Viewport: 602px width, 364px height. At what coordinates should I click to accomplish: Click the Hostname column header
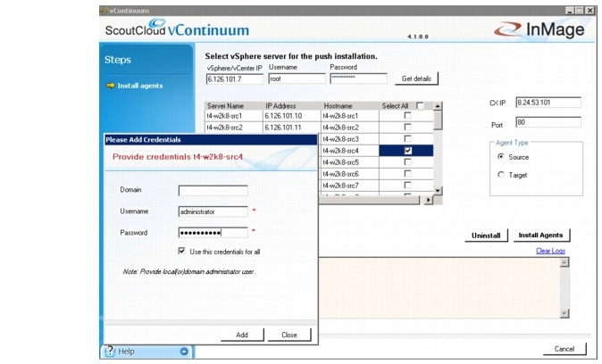pyautogui.click(x=350, y=106)
